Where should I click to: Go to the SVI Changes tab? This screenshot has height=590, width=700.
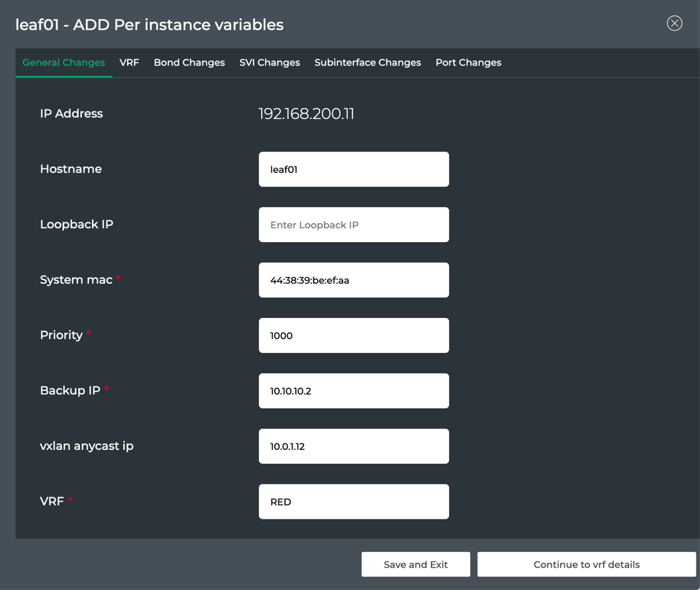tap(269, 63)
